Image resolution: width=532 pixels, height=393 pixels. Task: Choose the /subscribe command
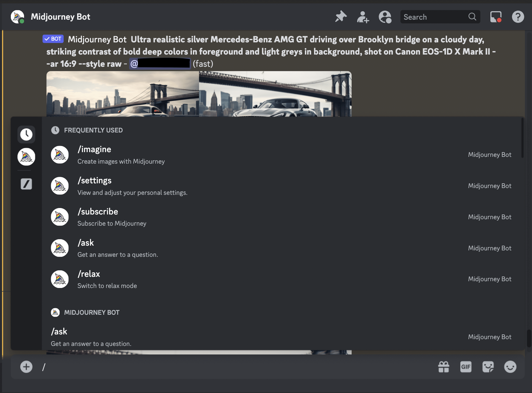(283, 217)
